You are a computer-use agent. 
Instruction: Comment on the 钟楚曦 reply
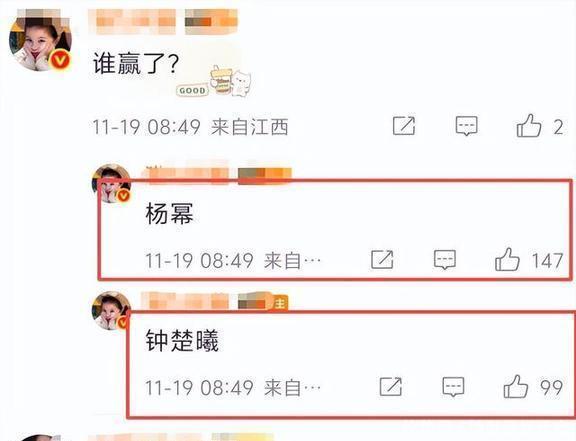click(x=453, y=387)
